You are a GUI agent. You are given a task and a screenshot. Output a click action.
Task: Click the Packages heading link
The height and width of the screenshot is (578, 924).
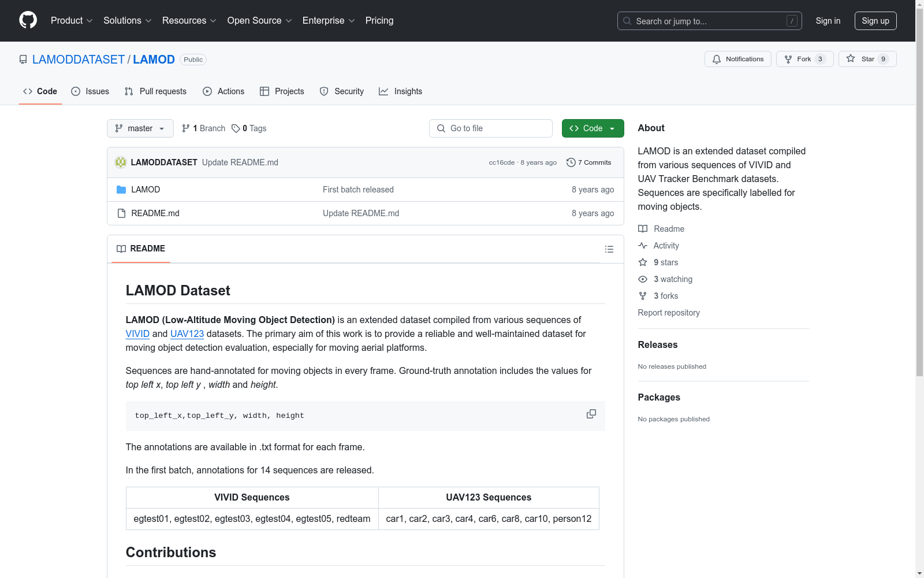click(x=659, y=397)
